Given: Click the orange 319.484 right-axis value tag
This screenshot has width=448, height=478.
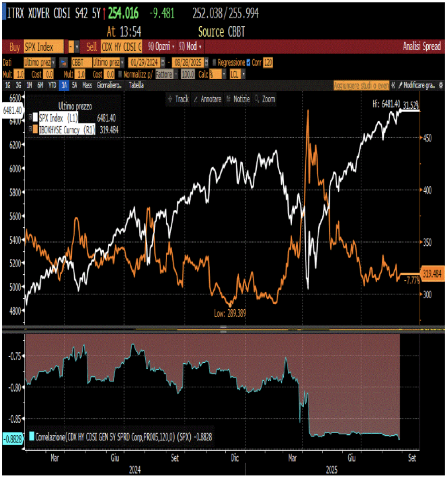Looking at the screenshot, I should (x=432, y=274).
